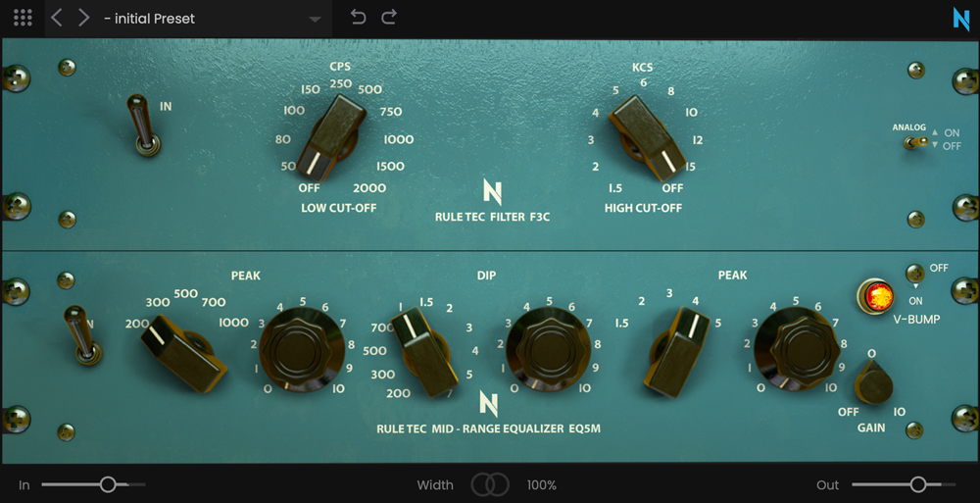Click the Dip frequency selector knob
The image size is (980, 503).
click(x=424, y=352)
